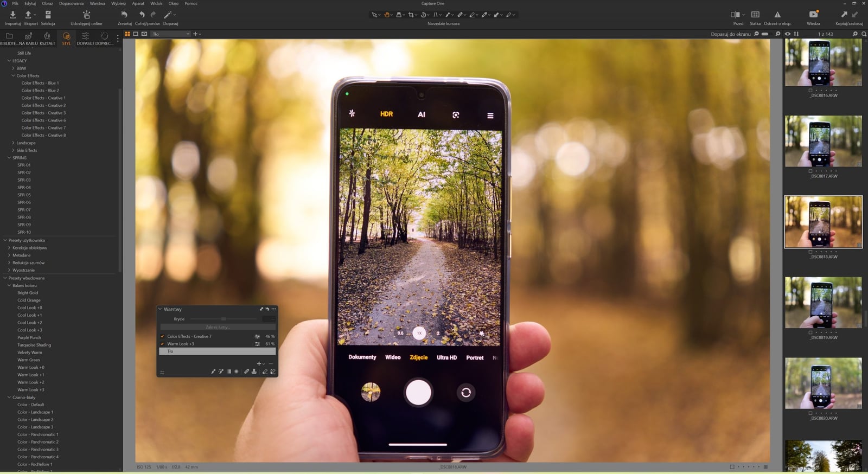868x474 pixels.
Task: Expand the Landscape style folder
Action: click(13, 143)
